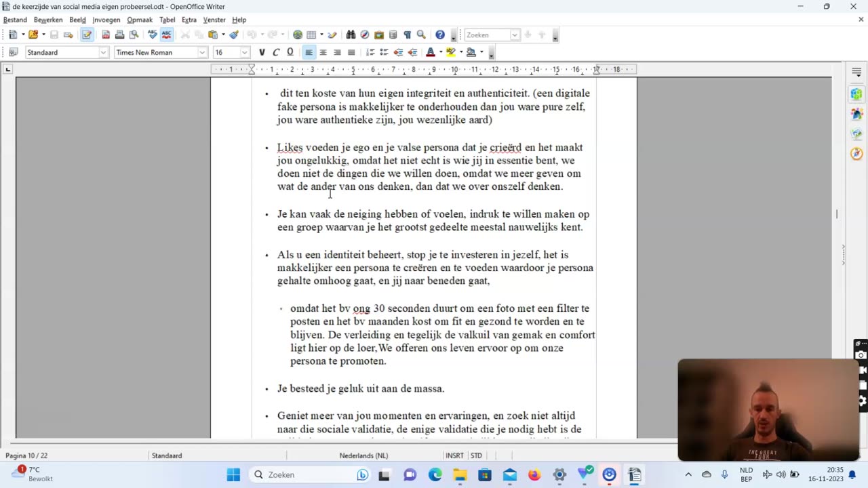Set Justified paragraph alignment
Image resolution: width=868 pixels, height=488 pixels.
(x=351, y=52)
